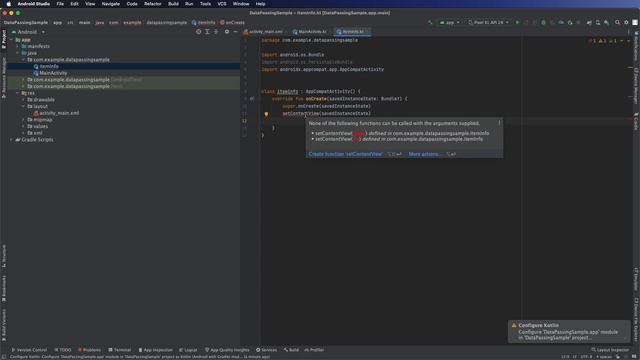Open the Android project view dropdown
Screen dimensions: 640x360
tap(28, 32)
